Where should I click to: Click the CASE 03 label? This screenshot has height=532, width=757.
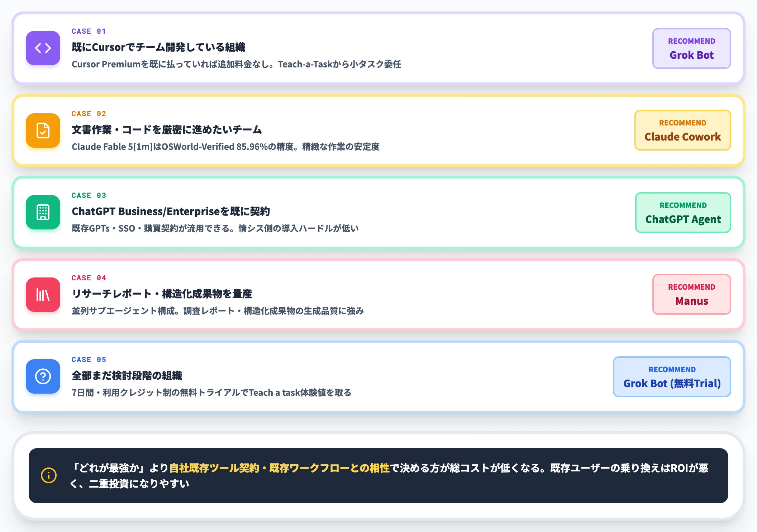tap(89, 195)
